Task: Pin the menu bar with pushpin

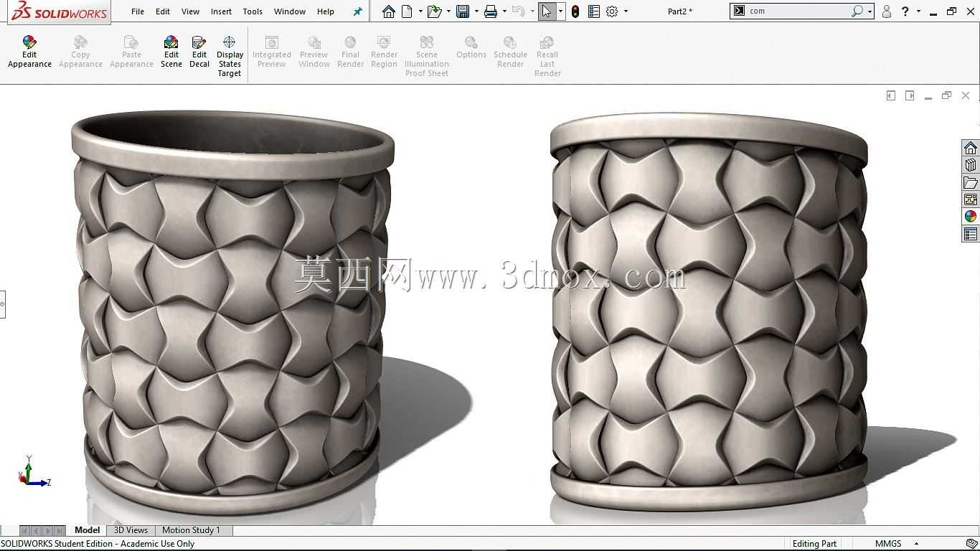Action: 358,11
